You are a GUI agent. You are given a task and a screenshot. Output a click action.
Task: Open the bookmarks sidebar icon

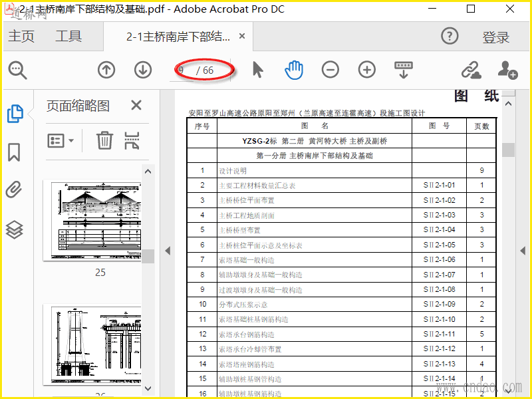[x=14, y=152]
